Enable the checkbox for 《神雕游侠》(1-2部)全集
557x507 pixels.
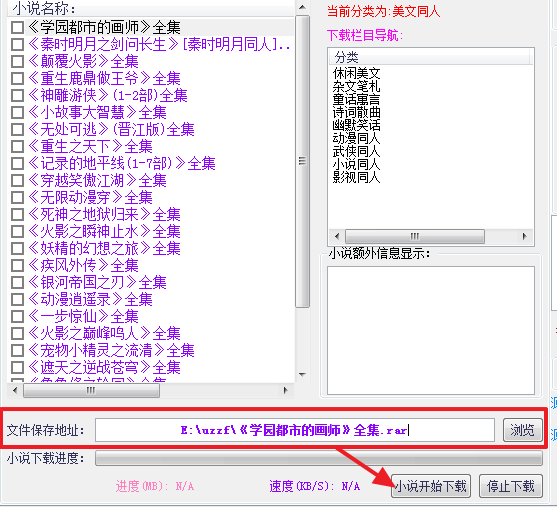(x=17, y=96)
